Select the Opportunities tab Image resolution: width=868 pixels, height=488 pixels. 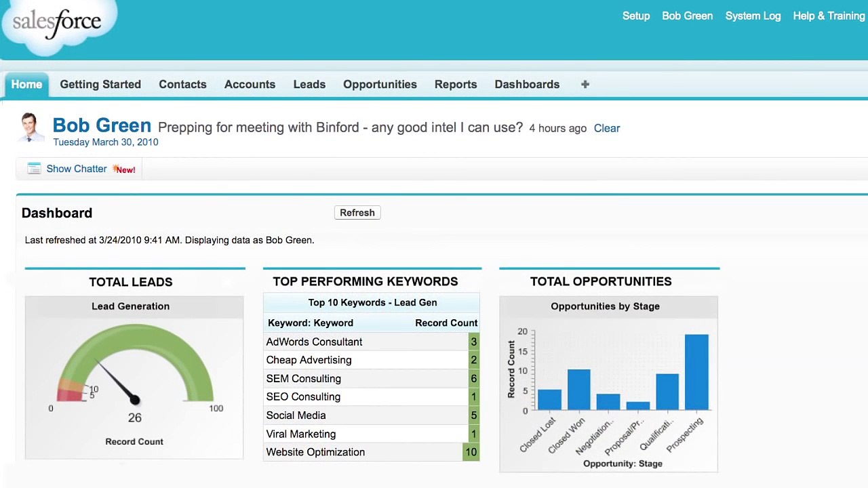[380, 84]
